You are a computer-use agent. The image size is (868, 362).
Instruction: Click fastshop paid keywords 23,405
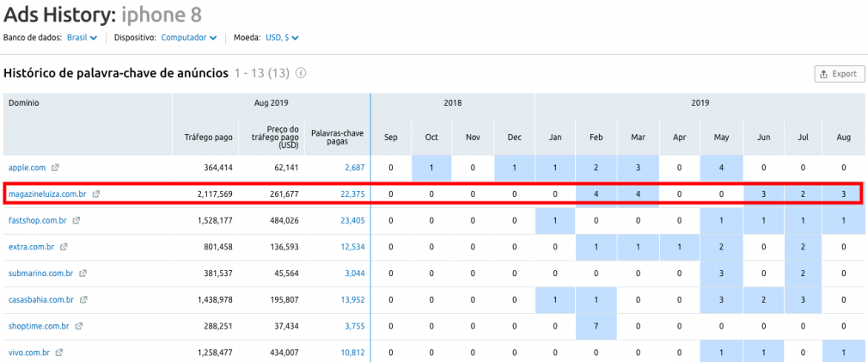point(353,220)
